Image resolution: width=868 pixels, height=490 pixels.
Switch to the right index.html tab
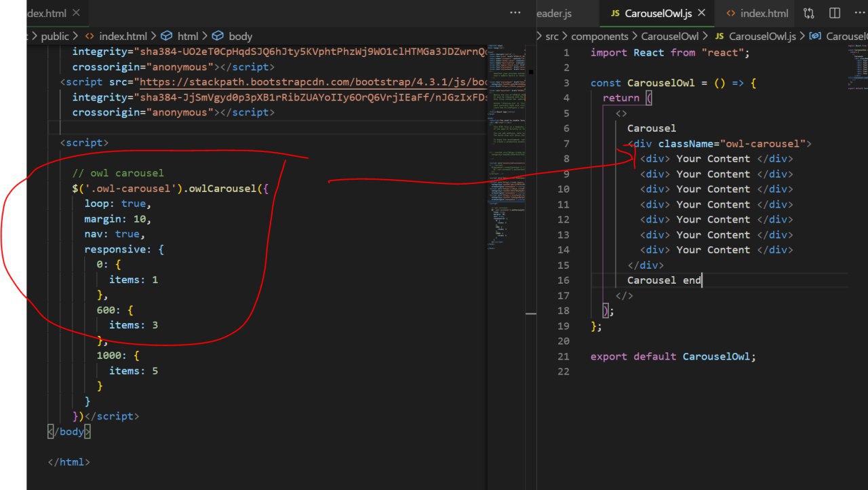[764, 13]
